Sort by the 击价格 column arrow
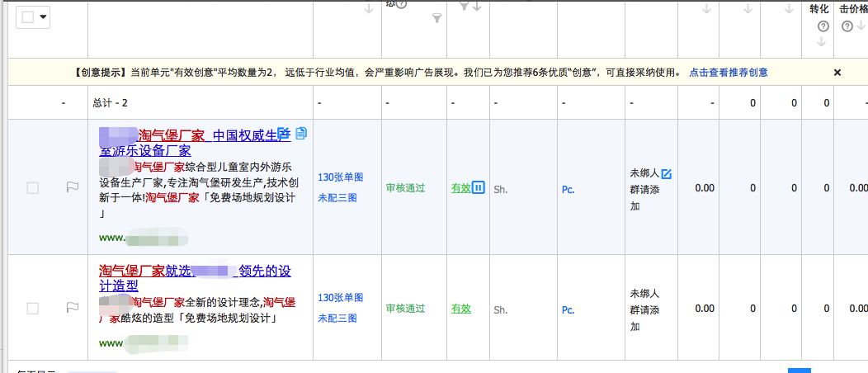 click(860, 26)
